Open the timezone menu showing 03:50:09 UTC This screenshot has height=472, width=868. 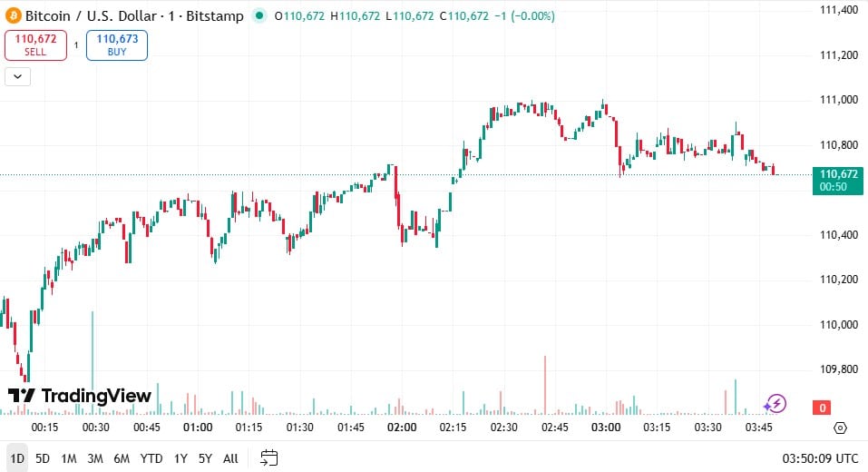click(x=820, y=458)
